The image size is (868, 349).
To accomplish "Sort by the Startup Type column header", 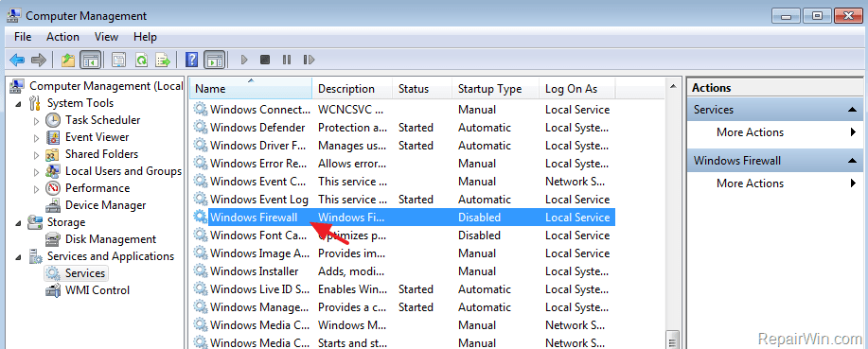I will click(x=496, y=89).
